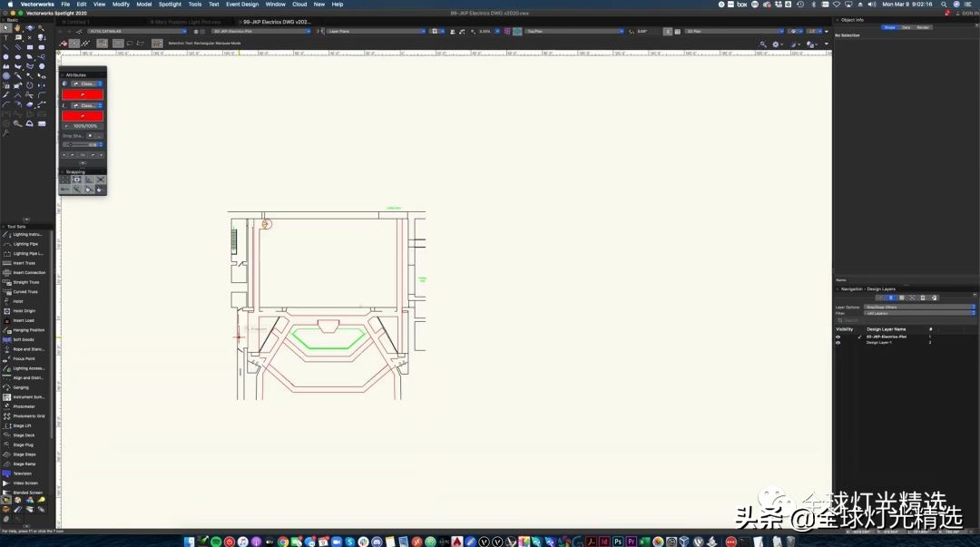Toggle visibility of Design Layer-1
The height and width of the screenshot is (547, 980).
click(x=838, y=342)
